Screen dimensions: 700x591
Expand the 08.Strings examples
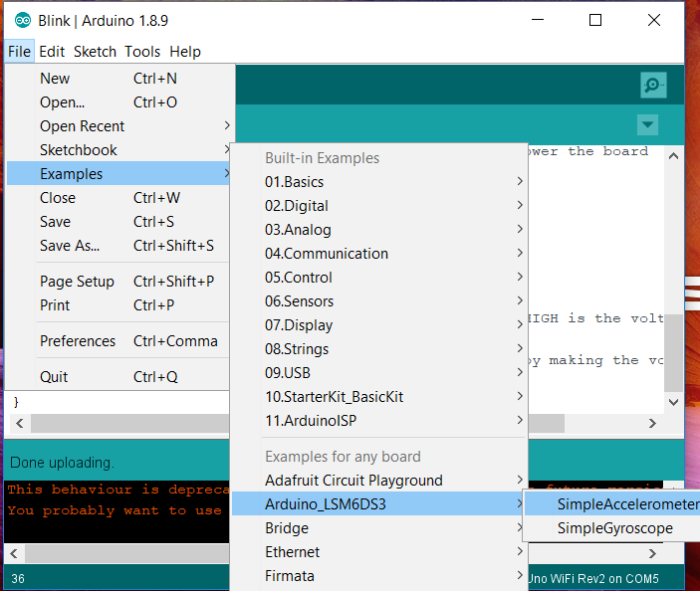tap(379, 349)
